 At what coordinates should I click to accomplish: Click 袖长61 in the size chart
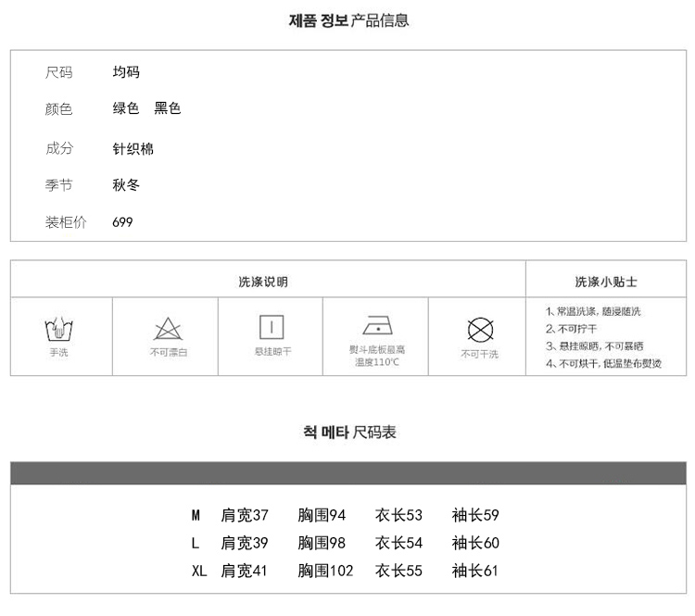[x=475, y=571]
